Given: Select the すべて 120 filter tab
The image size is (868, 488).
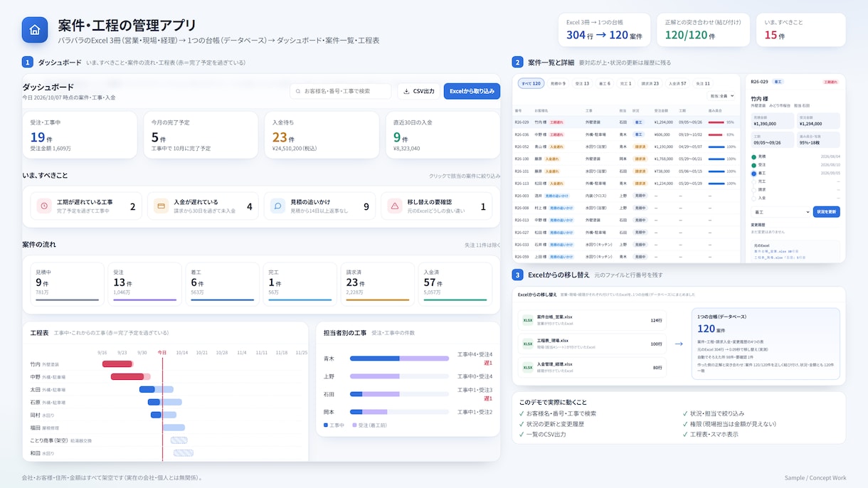Looking at the screenshot, I should click(x=531, y=83).
